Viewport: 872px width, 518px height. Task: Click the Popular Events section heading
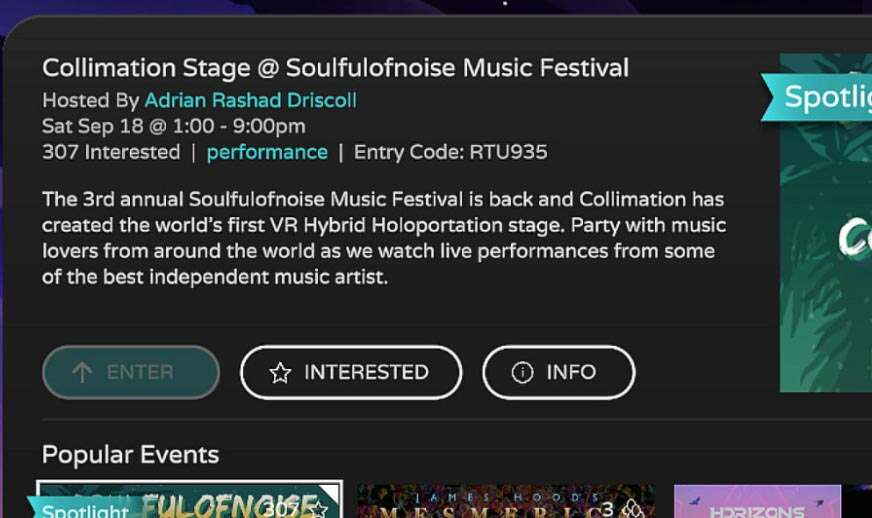click(130, 455)
